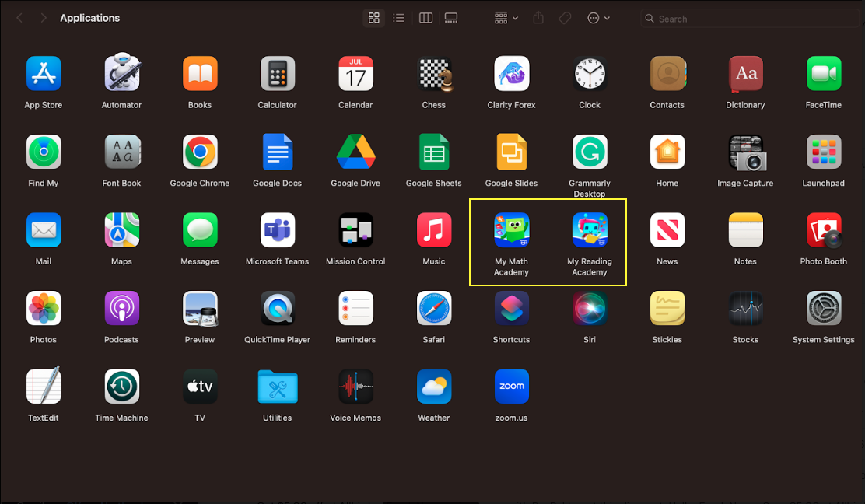Open Google Chrome
865x504 pixels.
[200, 152]
